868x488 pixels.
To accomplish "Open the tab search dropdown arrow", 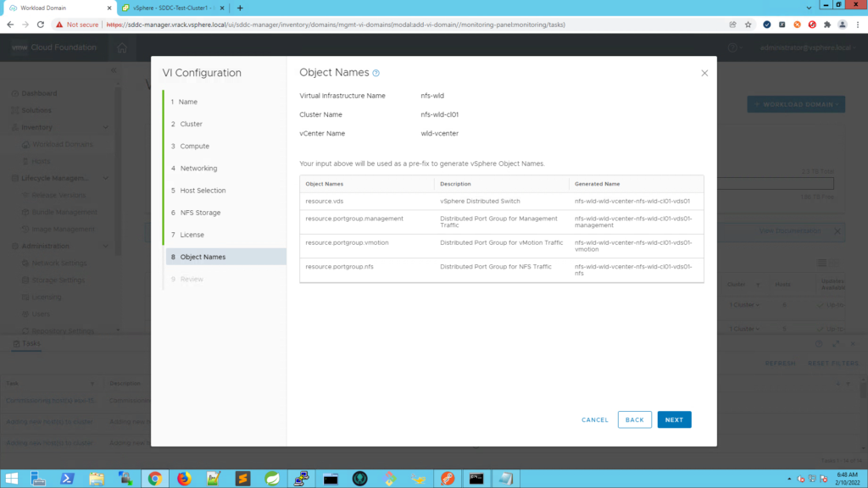I will tap(809, 8).
